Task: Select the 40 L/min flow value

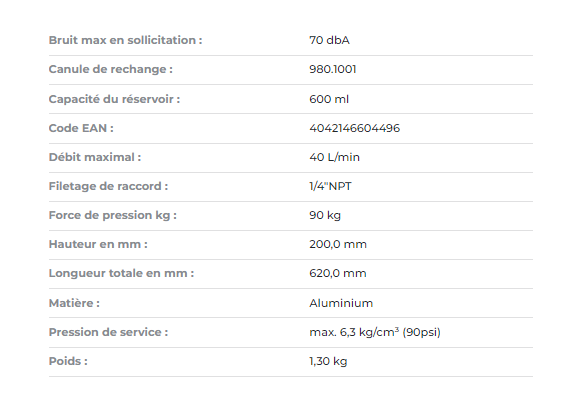Action: [x=334, y=157]
